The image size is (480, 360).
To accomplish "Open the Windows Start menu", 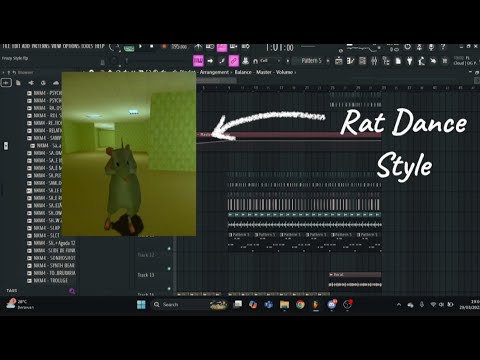I will 141,305.
